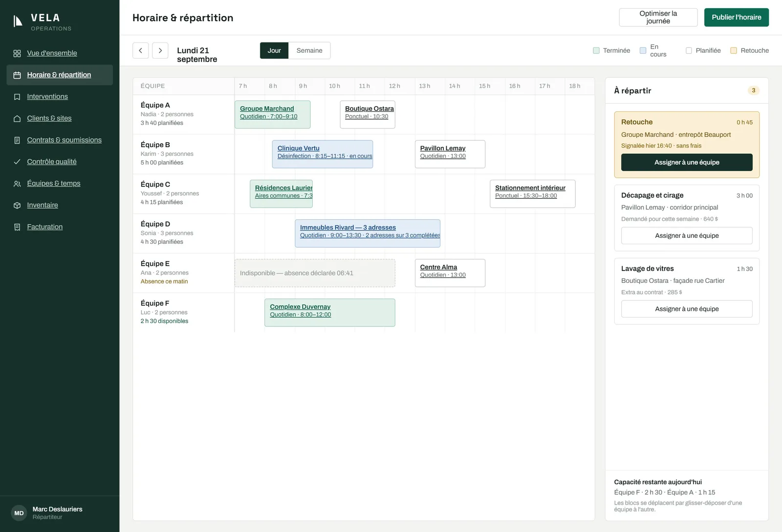Go to the next day arrow
This screenshot has height=532, width=782.
[x=160, y=50]
